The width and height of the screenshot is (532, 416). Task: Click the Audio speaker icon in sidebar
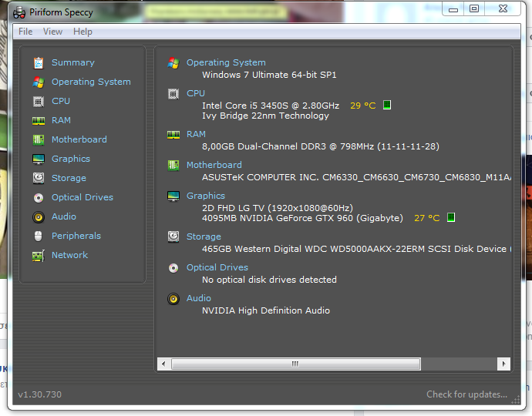coord(39,217)
